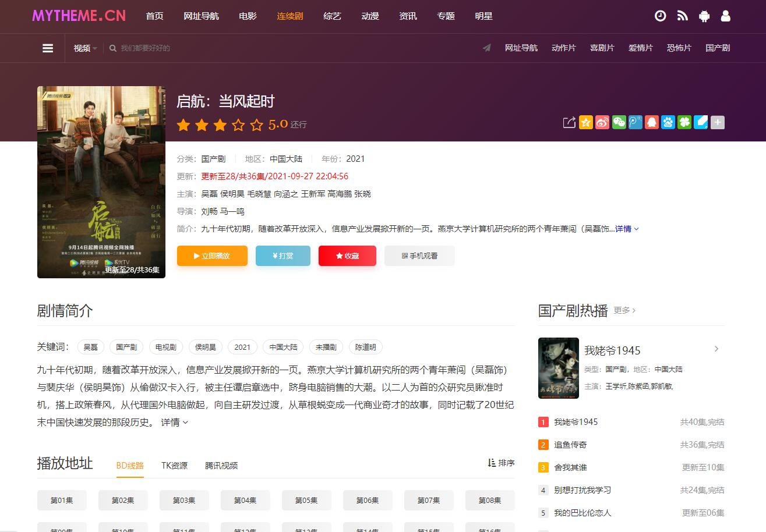The image size is (766, 532).
Task: Select the 陈道明 keyword tag
Action: (365, 347)
